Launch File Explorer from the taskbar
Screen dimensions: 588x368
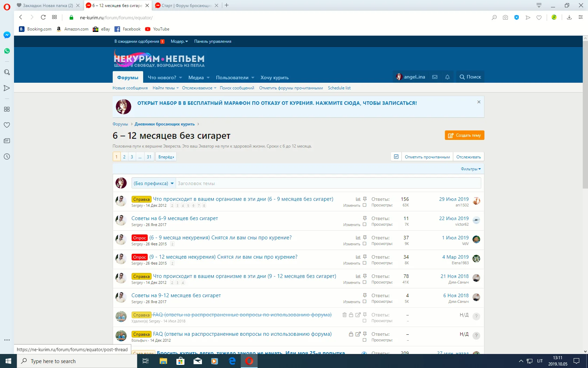point(163,361)
